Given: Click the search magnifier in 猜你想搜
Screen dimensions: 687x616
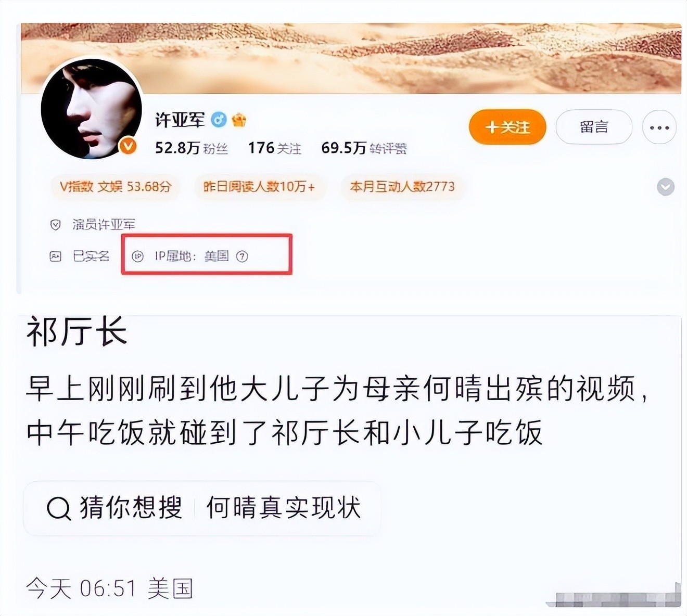Looking at the screenshot, I should tap(59, 508).
